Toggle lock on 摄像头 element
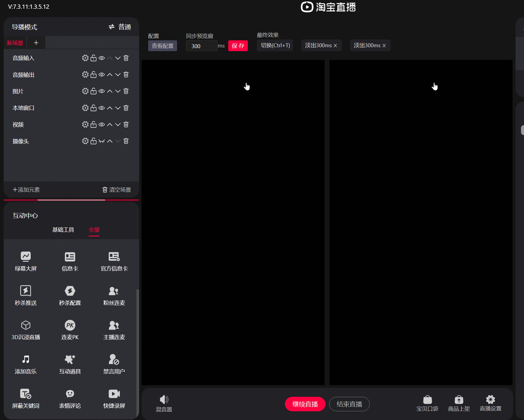Image resolution: width=524 pixels, height=420 pixels. click(94, 141)
